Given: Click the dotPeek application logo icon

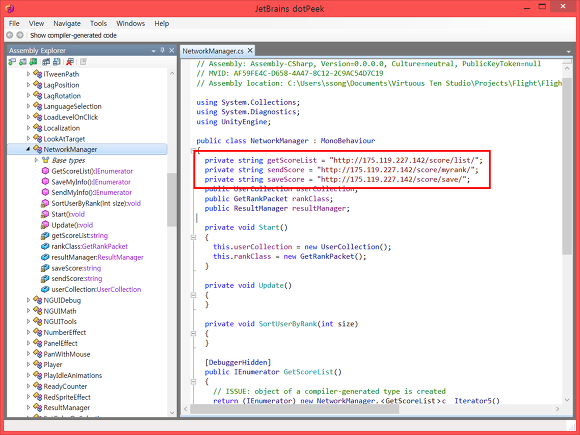Looking at the screenshot, I should pos(10,9).
